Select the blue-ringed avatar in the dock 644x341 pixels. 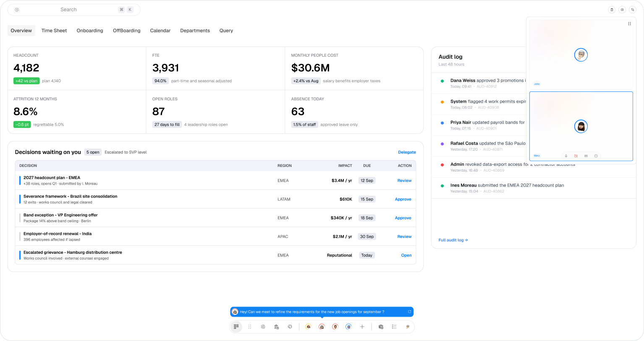click(348, 327)
